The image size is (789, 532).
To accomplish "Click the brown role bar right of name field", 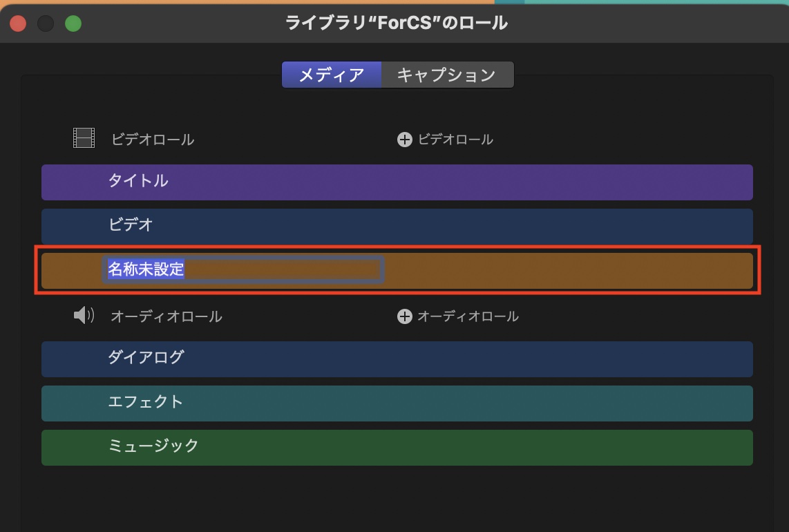I will coord(567,270).
